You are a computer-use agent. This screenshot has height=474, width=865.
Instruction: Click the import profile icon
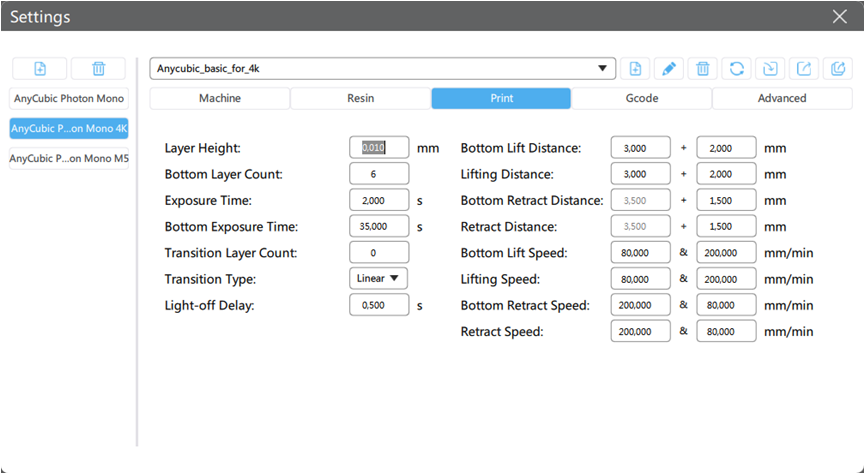click(770, 68)
